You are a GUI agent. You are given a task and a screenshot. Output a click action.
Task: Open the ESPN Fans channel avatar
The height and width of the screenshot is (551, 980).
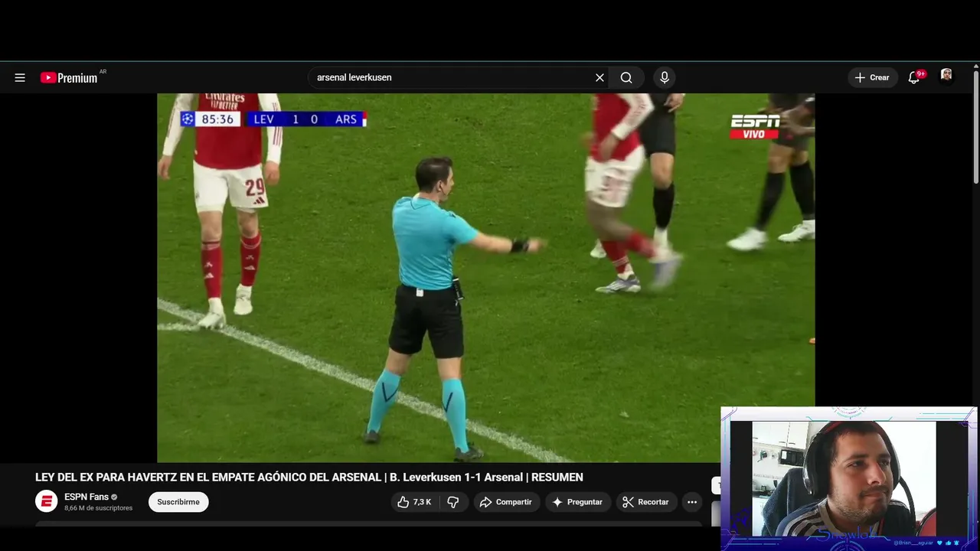click(x=47, y=501)
